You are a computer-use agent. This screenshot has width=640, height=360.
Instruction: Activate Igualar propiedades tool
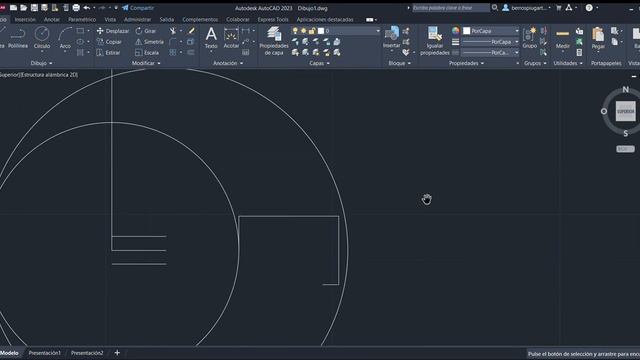(435, 41)
